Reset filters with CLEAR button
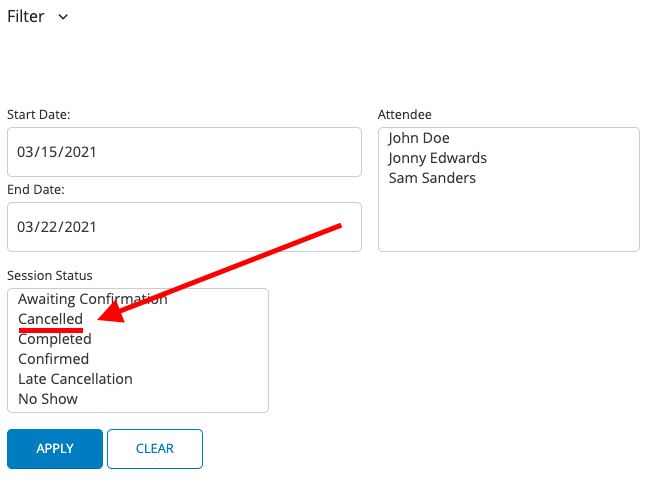The width and height of the screenshot is (646, 493). [155, 449]
